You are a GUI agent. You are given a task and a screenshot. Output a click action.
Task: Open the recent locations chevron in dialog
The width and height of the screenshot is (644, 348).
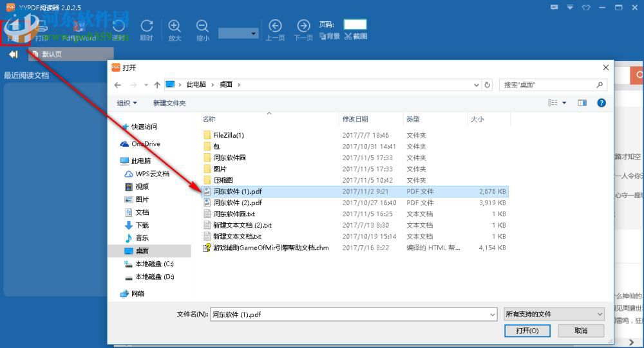coord(146,85)
